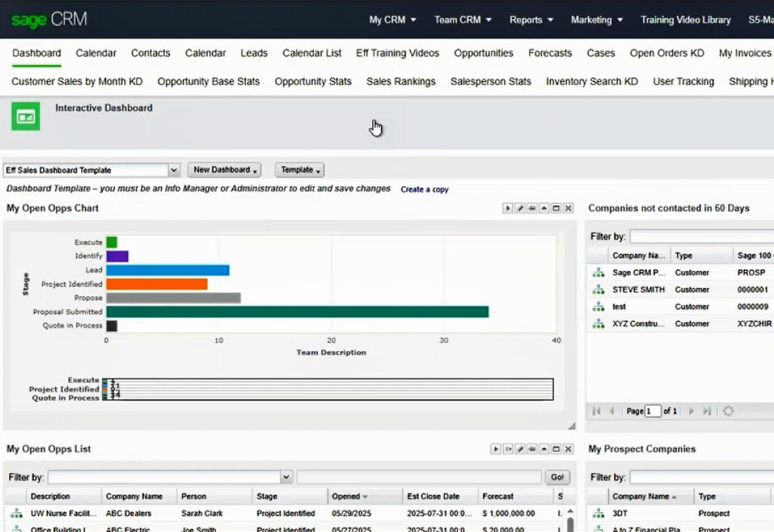Go to next page in Companies not contacted pager

691,411
